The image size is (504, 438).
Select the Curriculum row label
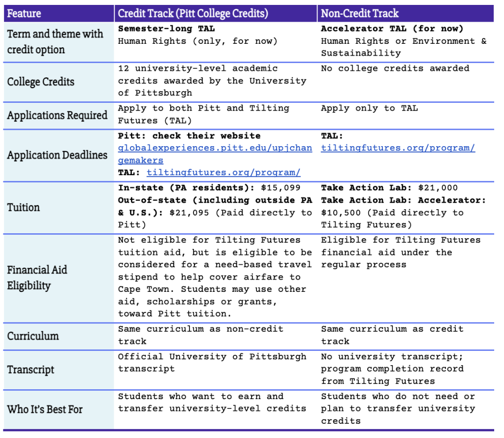click(33, 336)
